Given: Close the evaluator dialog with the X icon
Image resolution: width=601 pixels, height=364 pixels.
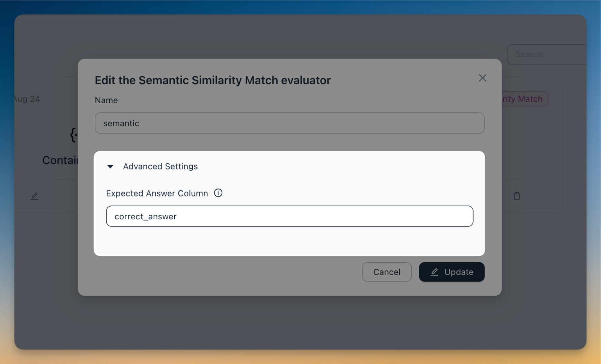Looking at the screenshot, I should (482, 78).
